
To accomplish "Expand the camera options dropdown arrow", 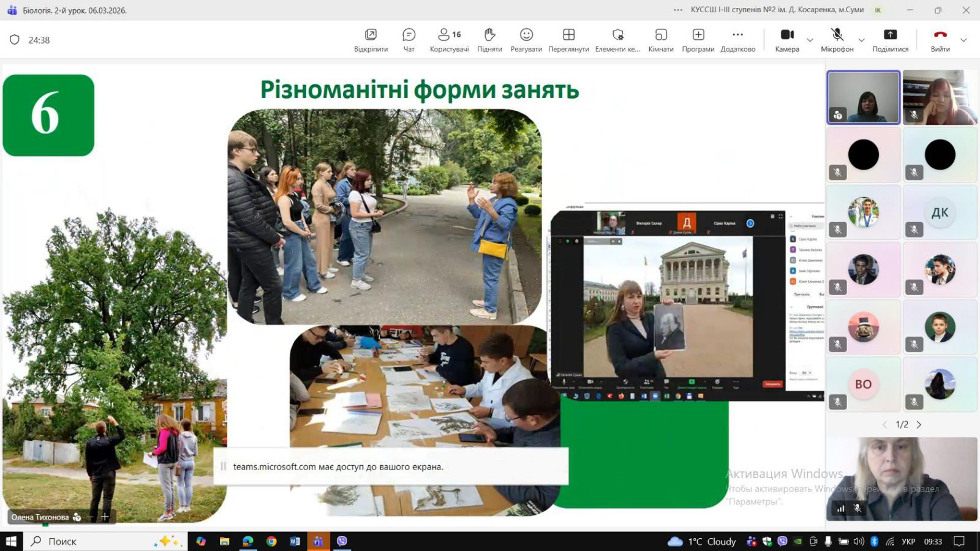I will pos(810,40).
